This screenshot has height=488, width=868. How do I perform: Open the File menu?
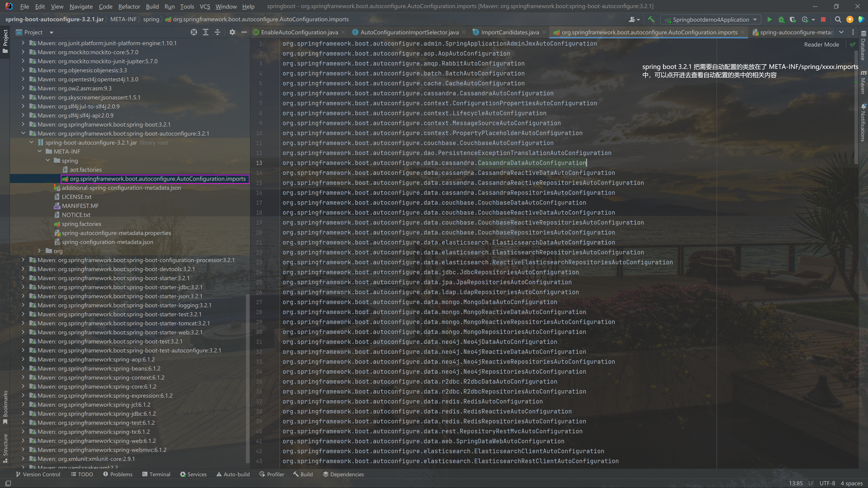[24, 6]
